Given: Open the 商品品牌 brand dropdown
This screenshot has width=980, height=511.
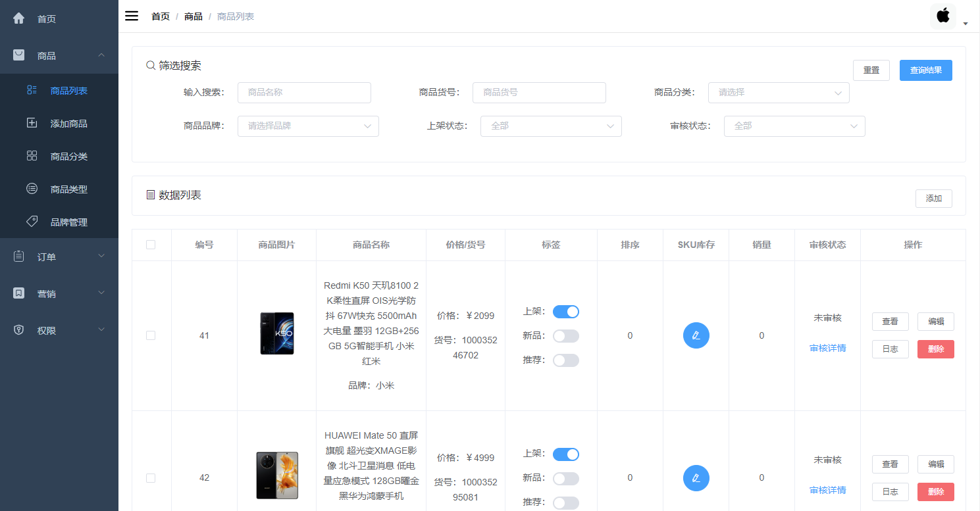Looking at the screenshot, I should tap(308, 126).
